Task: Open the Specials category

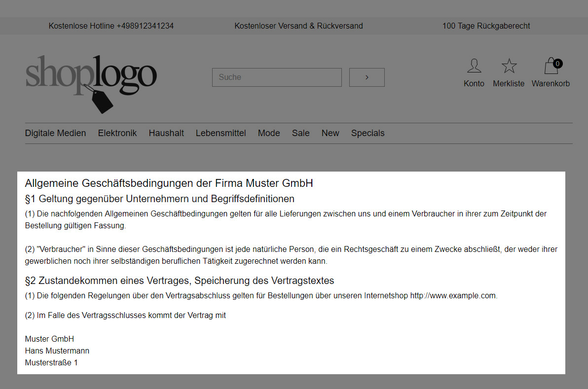Action: tap(367, 133)
